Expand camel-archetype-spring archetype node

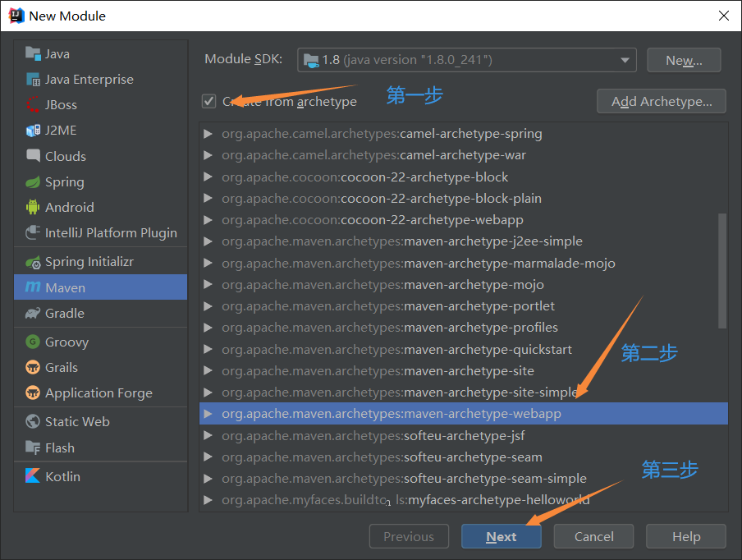208,134
